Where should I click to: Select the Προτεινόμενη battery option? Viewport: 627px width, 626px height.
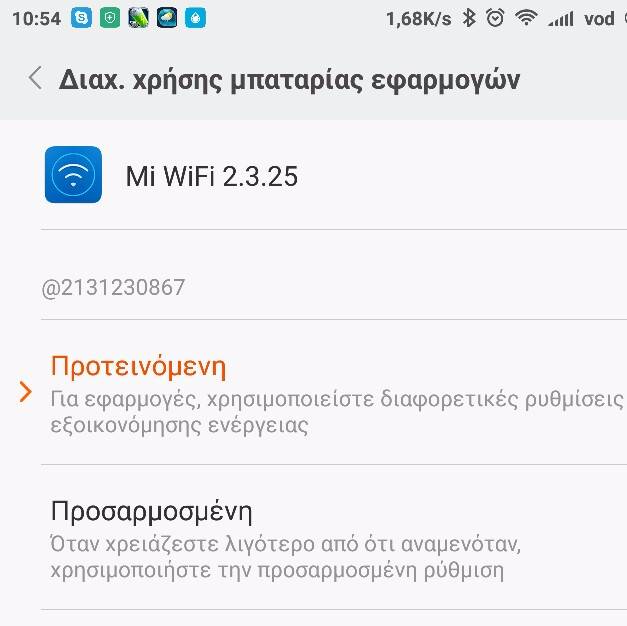coord(333,392)
